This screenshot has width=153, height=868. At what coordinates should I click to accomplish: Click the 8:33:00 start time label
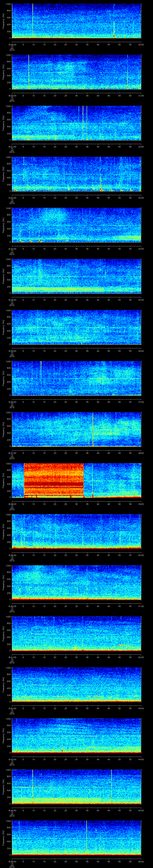pyautogui.click(x=12, y=249)
